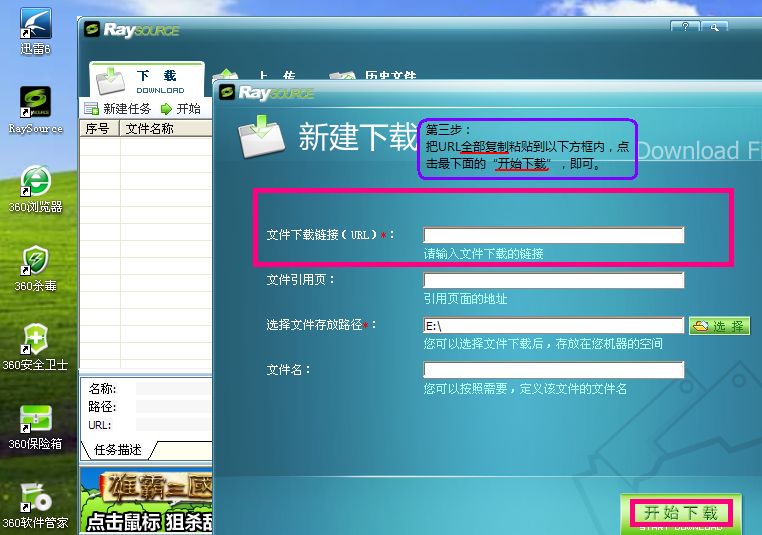Click the 请输入文件下载的链接 hint text
Image resolution: width=762 pixels, height=535 pixels.
pos(484,254)
